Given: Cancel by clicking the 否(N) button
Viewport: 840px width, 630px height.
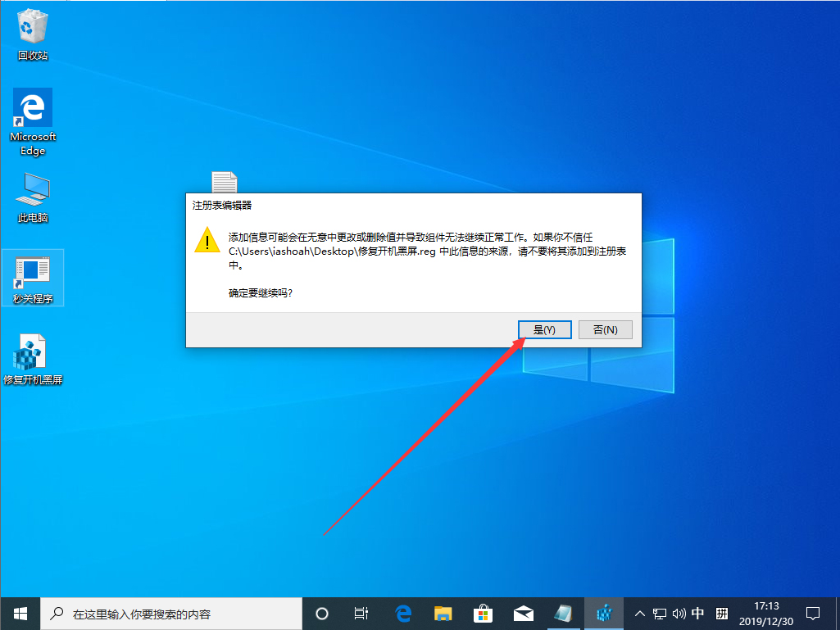Looking at the screenshot, I should (x=605, y=329).
